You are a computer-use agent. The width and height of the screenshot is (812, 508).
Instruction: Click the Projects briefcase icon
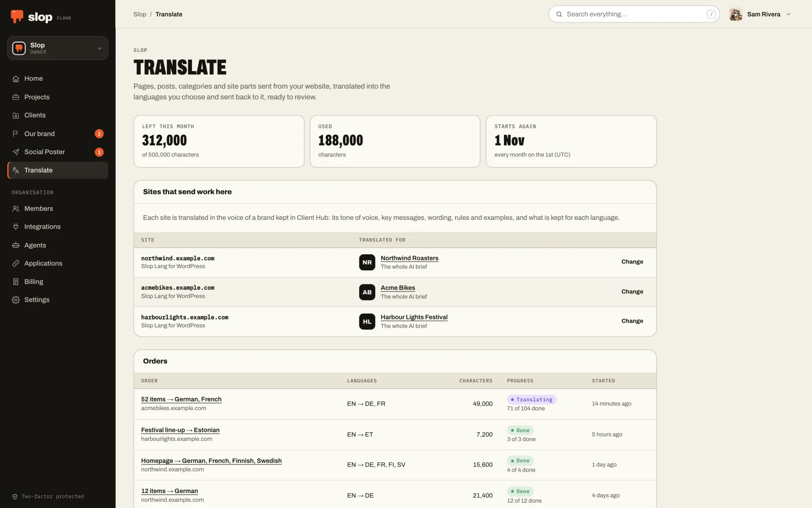pos(16,97)
